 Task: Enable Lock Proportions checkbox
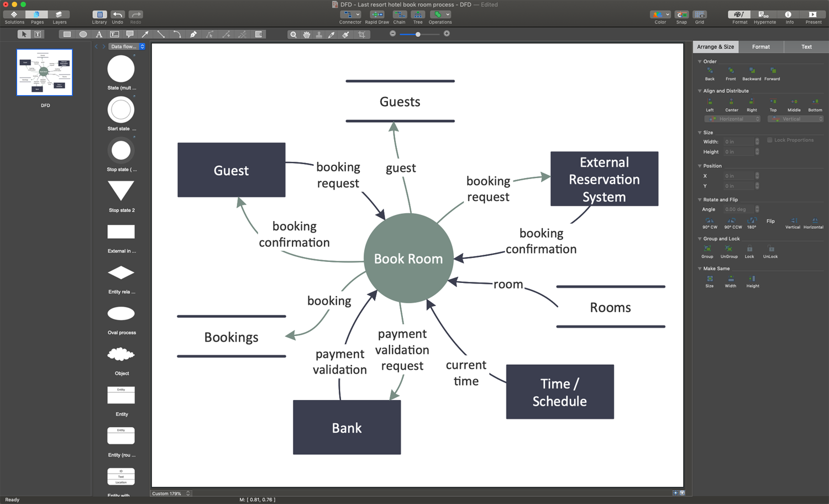pos(769,140)
